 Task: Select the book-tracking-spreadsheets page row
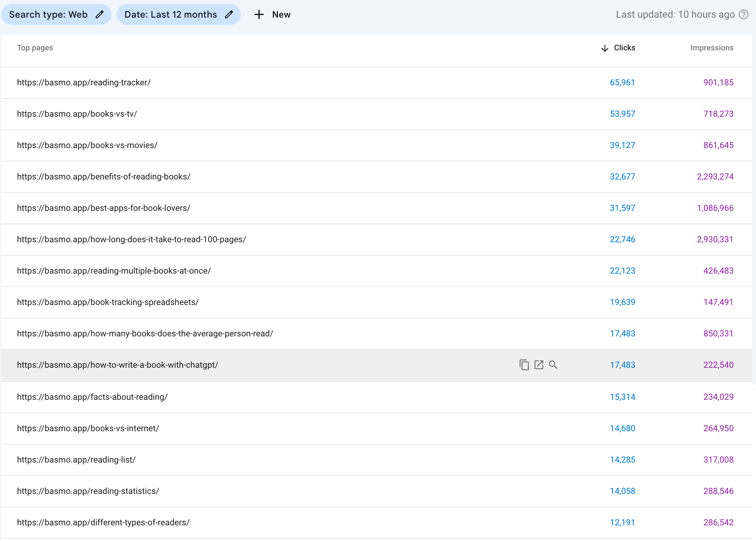(x=376, y=302)
